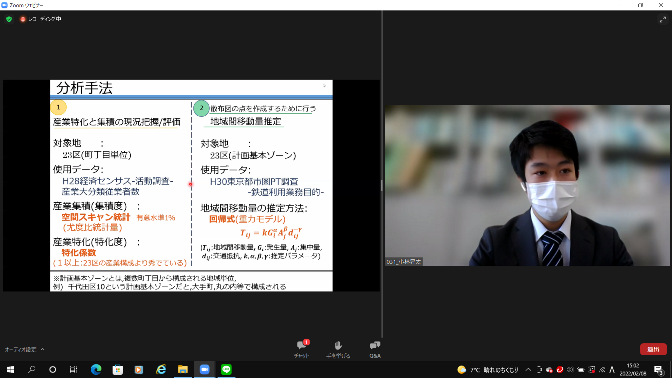Open Task View on the taskbar
The height and width of the screenshot is (378, 672).
73,369
